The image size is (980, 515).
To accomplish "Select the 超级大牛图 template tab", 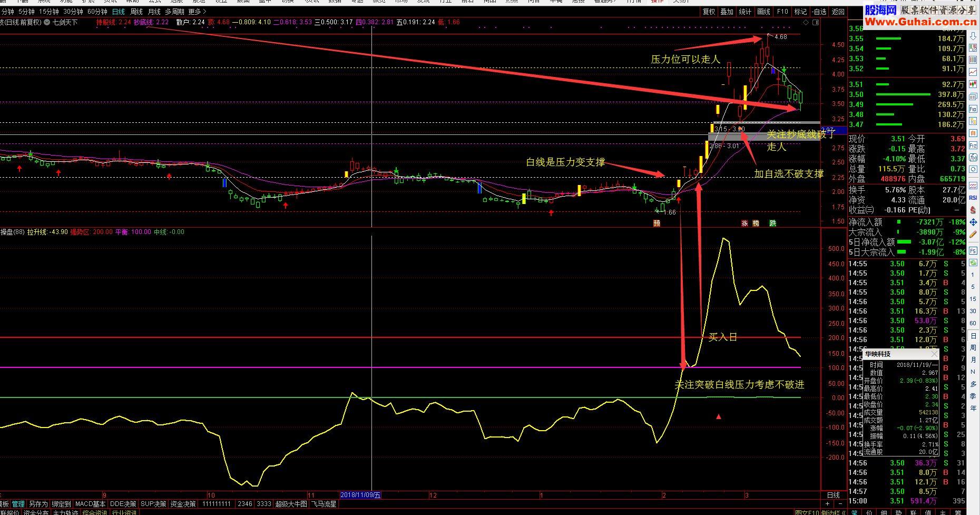I will tap(291, 504).
